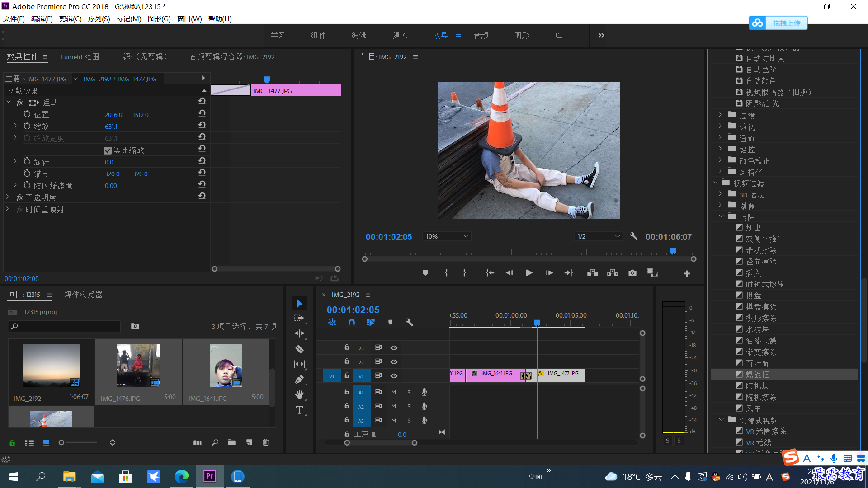The height and width of the screenshot is (488, 868).
Task: Toggle 位置 animation stopwatch
Action: [27, 114]
